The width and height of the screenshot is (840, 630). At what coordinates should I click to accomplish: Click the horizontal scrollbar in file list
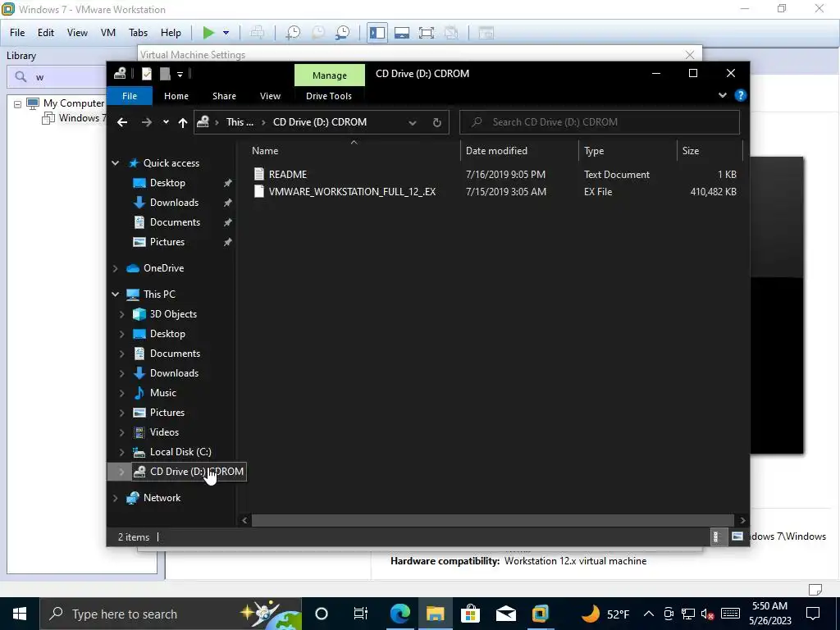tap(492, 520)
